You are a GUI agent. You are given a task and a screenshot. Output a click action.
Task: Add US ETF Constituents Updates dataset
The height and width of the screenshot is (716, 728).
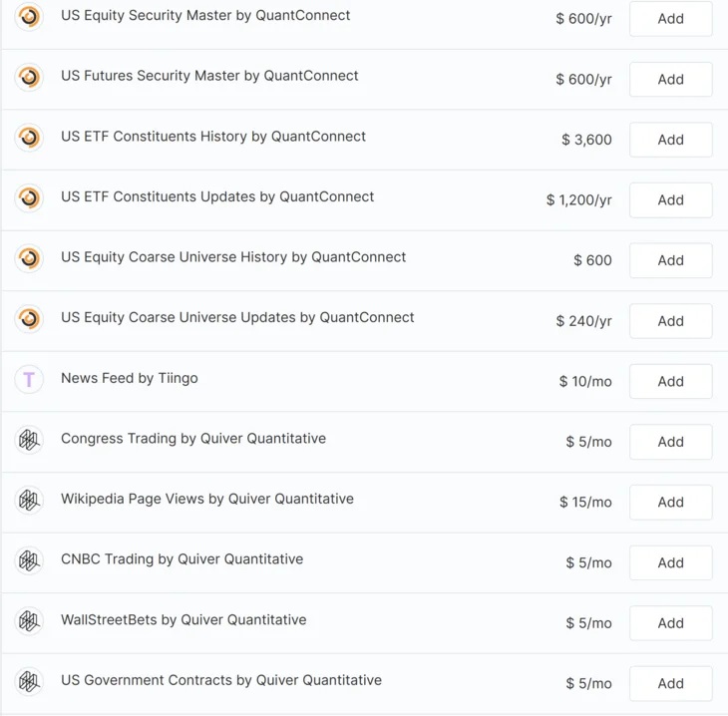pos(670,200)
